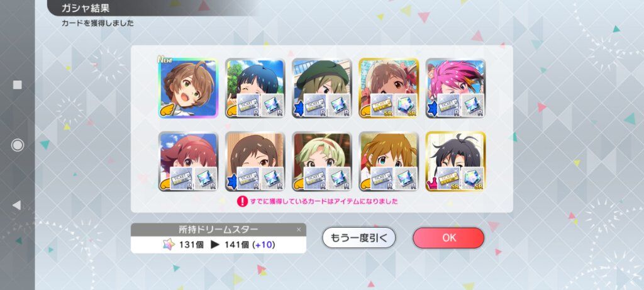Select the pink-haired idol card
The width and height of the screenshot is (644, 290).
455,88
